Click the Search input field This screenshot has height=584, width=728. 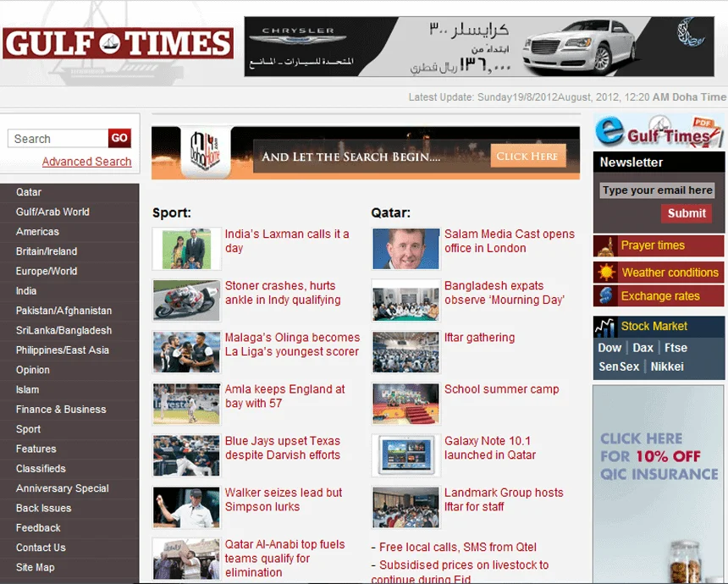coord(58,138)
